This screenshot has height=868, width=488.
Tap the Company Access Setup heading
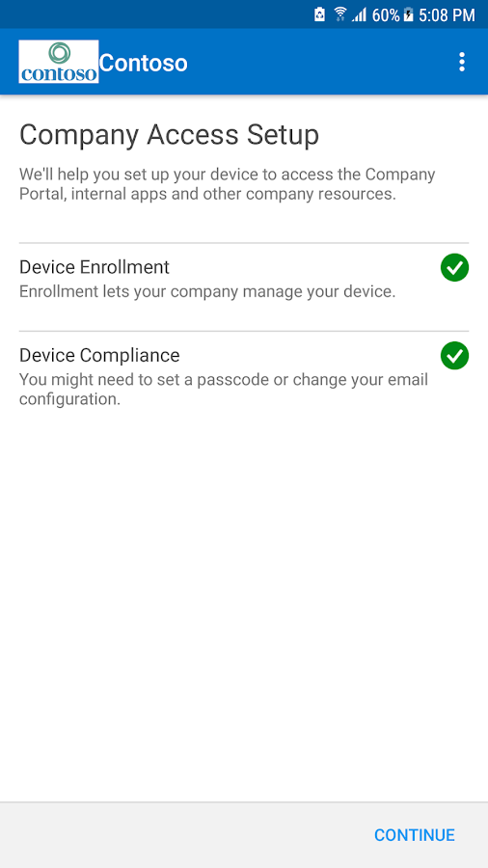[170, 136]
